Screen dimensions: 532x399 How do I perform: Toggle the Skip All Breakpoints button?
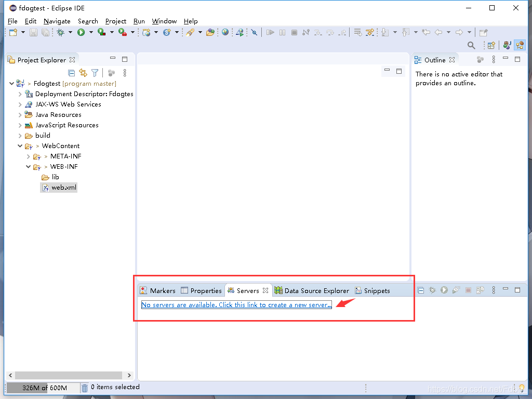point(254,32)
